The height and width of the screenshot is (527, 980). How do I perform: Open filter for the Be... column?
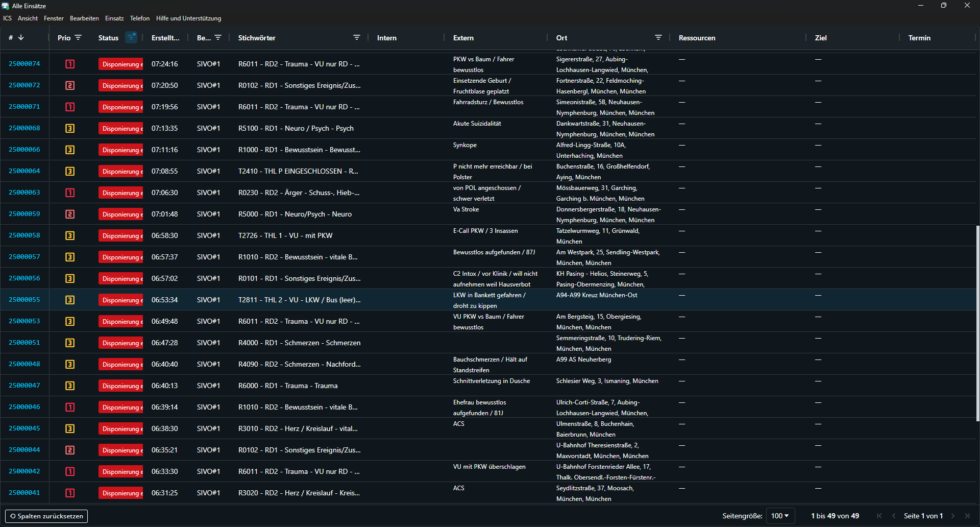coord(218,38)
